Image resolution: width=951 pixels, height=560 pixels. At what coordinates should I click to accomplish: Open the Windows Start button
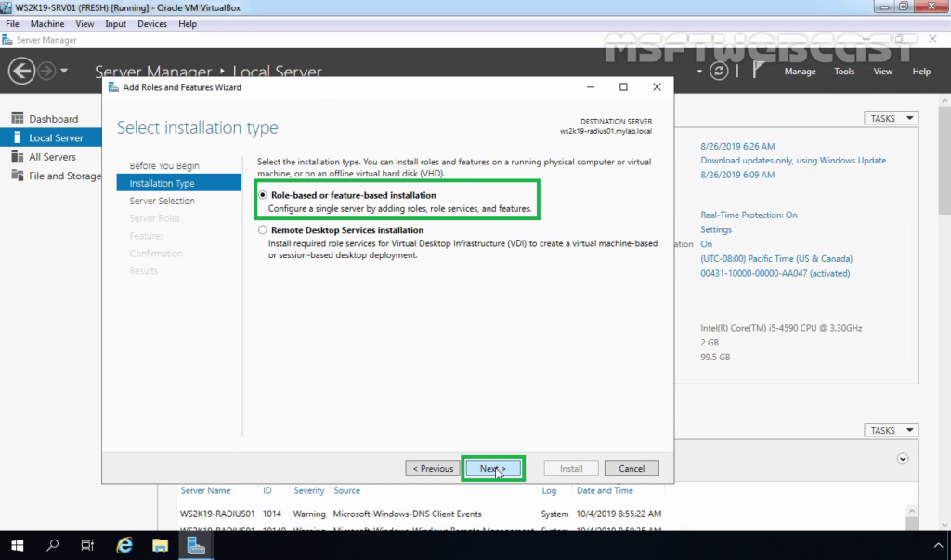coord(17,545)
